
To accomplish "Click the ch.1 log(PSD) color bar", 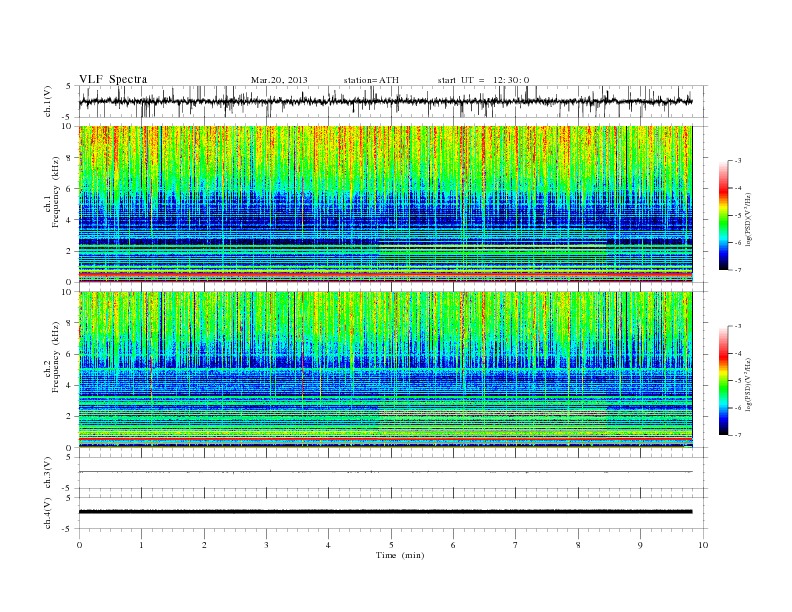I will [723, 215].
